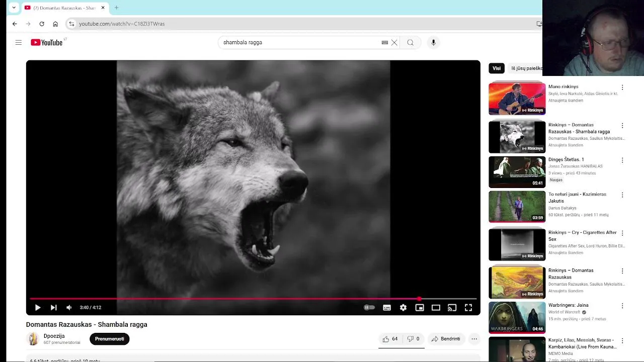The image size is (644, 362).
Task: Seek on the video progress bar
Action: (x=253, y=299)
